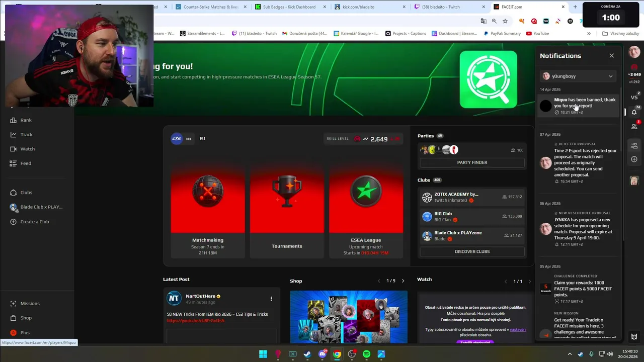644x362 pixels.
Task: Open the ESEA League card
Action: pos(366,211)
